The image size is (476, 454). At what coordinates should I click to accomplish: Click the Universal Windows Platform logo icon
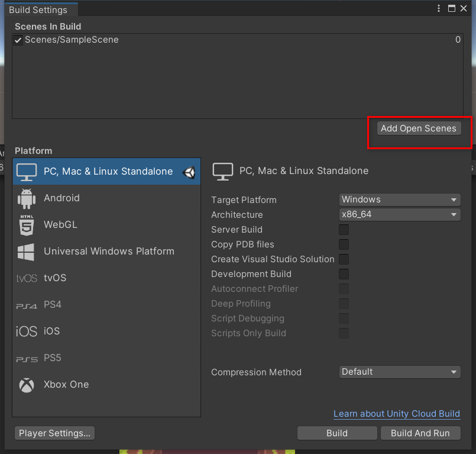26,252
